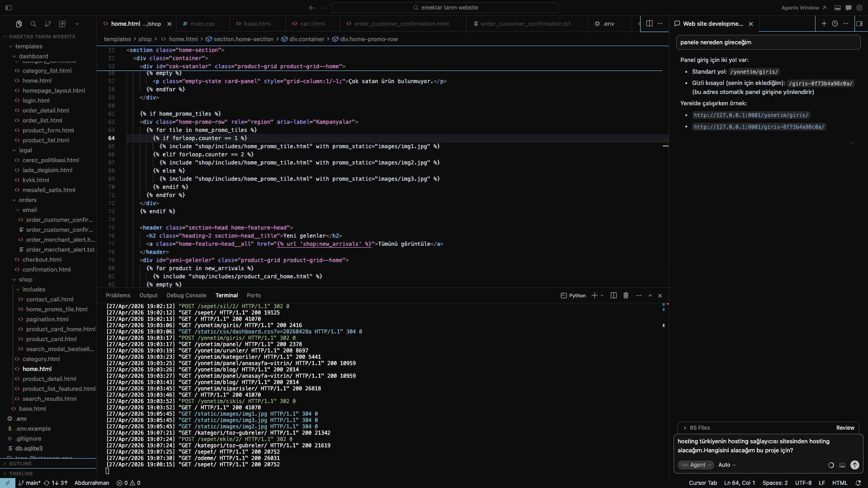This screenshot has width=868, height=488.
Task: Kill terminal with the trash icon
Action: point(626,296)
